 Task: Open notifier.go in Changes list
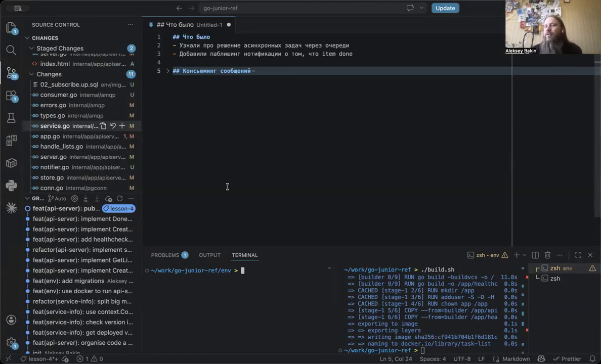(x=82, y=167)
